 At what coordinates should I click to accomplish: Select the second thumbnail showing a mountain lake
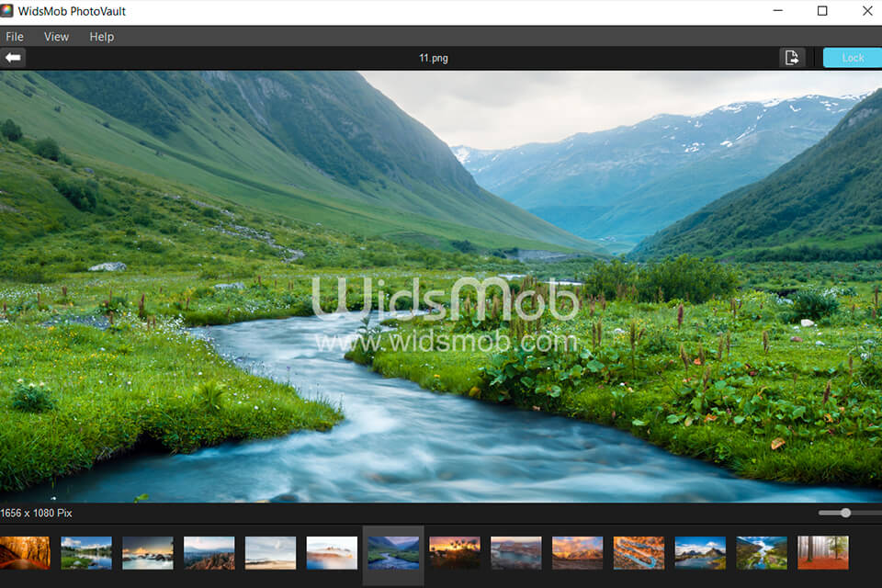[86, 552]
